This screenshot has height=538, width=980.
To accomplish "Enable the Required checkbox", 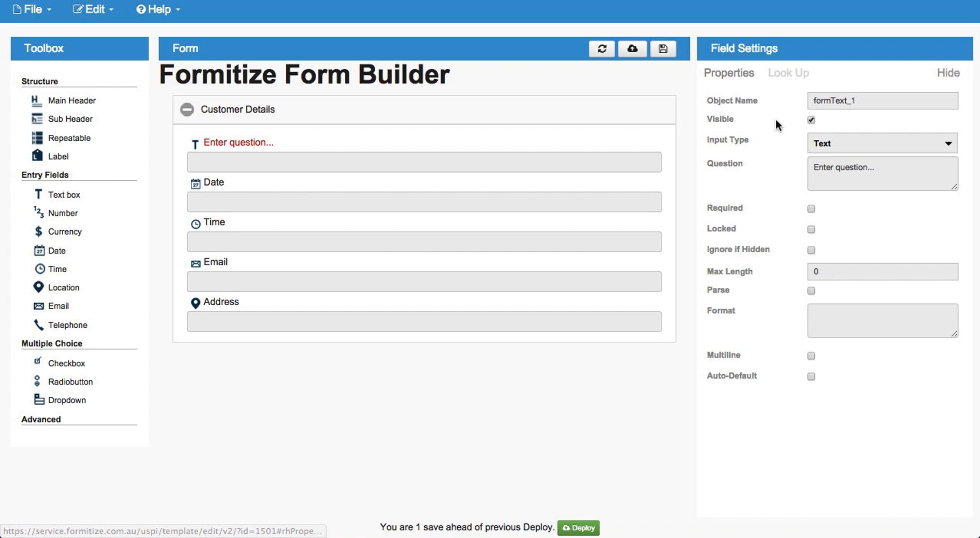I will click(811, 209).
